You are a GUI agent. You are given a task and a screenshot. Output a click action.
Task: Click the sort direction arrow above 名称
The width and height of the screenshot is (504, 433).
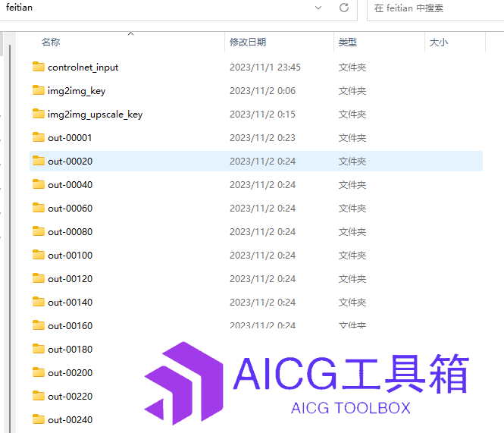pyautogui.click(x=130, y=34)
